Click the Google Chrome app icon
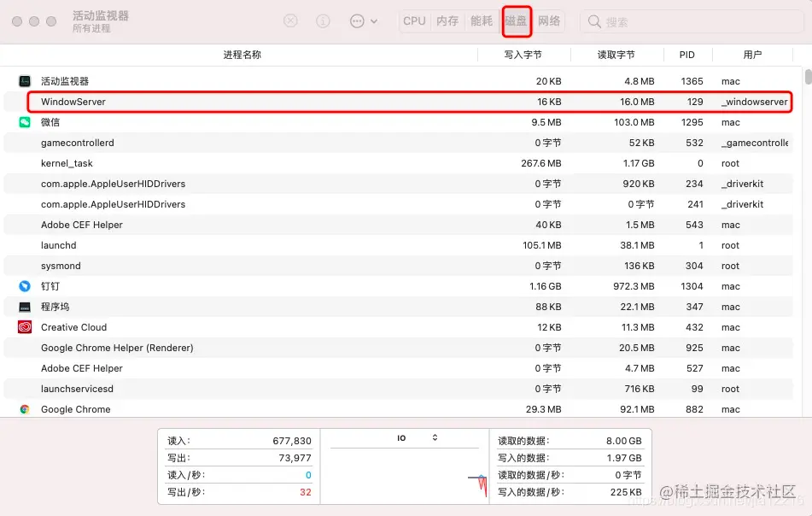The width and height of the screenshot is (812, 516). click(x=25, y=409)
